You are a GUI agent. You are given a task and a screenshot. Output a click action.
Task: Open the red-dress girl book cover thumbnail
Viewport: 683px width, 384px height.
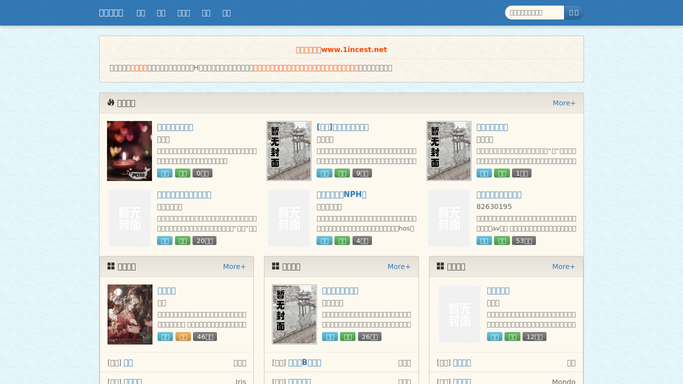tap(130, 314)
